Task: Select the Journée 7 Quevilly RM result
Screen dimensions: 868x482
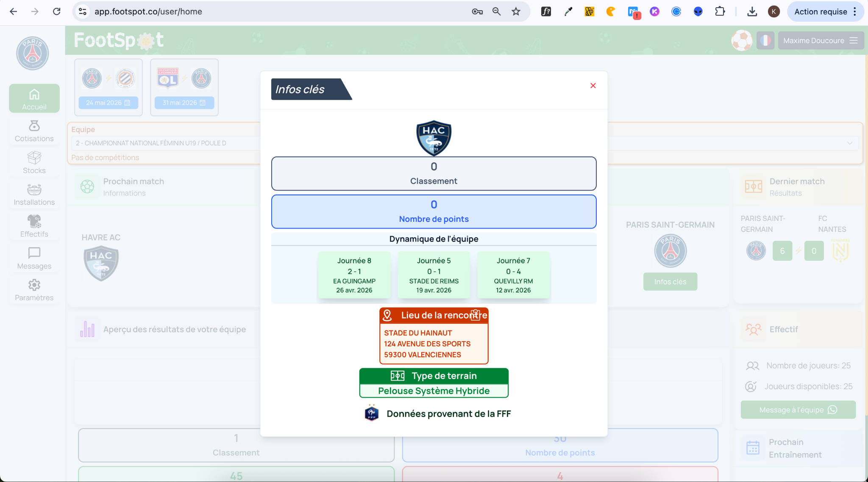Action: (x=513, y=275)
